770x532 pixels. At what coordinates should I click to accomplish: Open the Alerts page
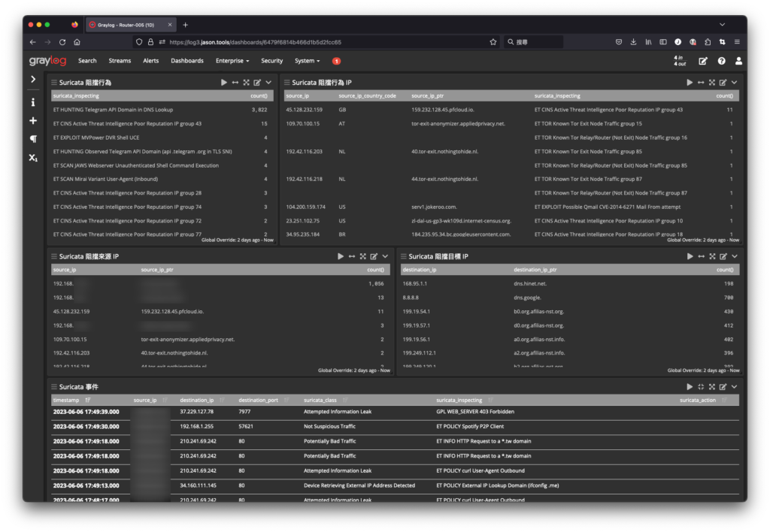tap(150, 61)
